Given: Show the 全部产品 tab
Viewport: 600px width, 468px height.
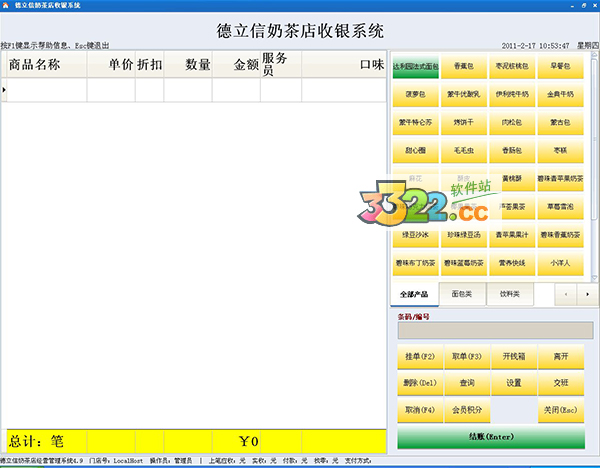Looking at the screenshot, I should [x=413, y=294].
